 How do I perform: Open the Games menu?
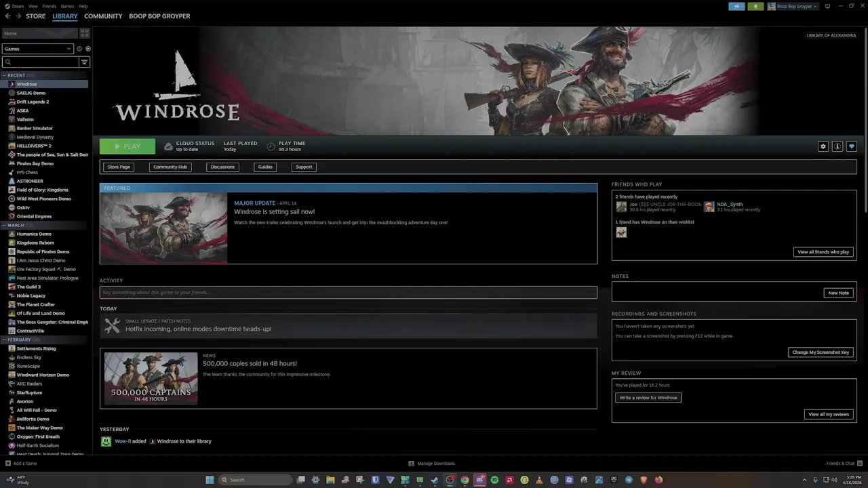click(x=67, y=6)
